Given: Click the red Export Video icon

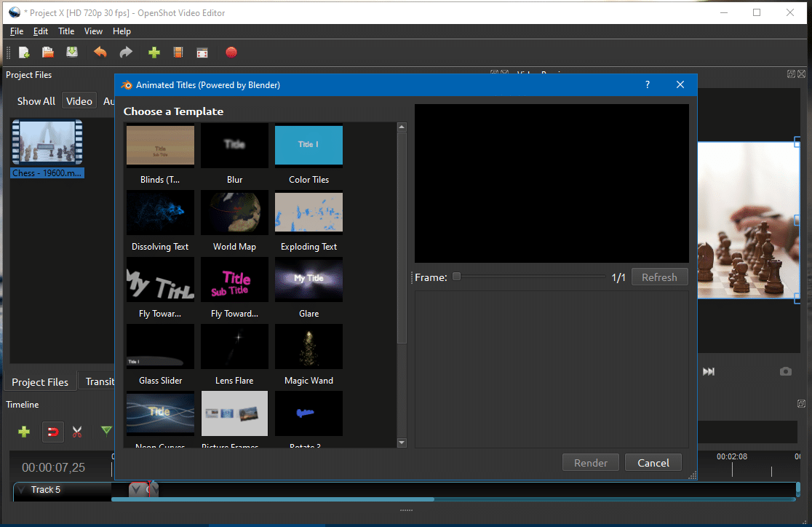Looking at the screenshot, I should 231,52.
